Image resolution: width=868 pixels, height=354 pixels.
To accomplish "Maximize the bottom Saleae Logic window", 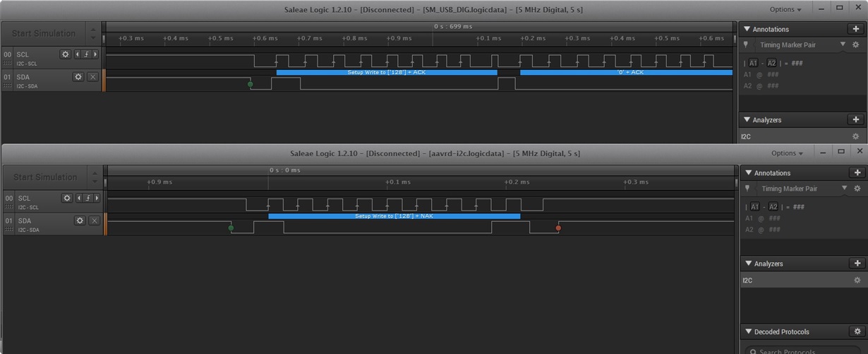I will (x=841, y=152).
